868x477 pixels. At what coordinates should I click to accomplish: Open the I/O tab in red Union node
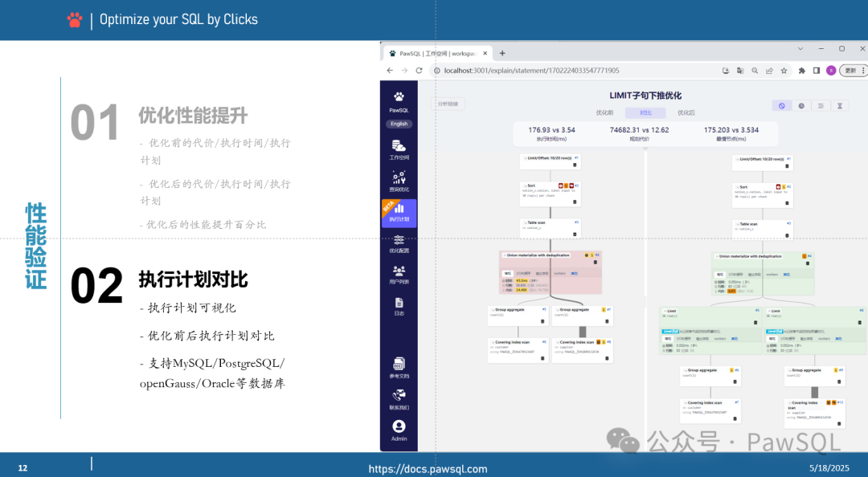point(524,273)
